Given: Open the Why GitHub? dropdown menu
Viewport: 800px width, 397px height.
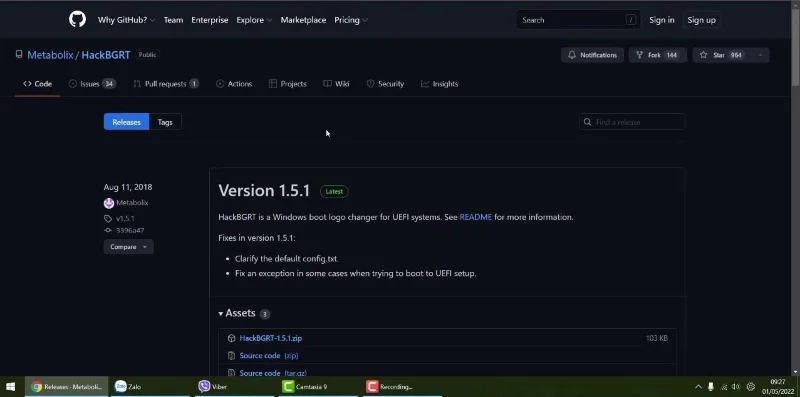Looking at the screenshot, I should [127, 20].
